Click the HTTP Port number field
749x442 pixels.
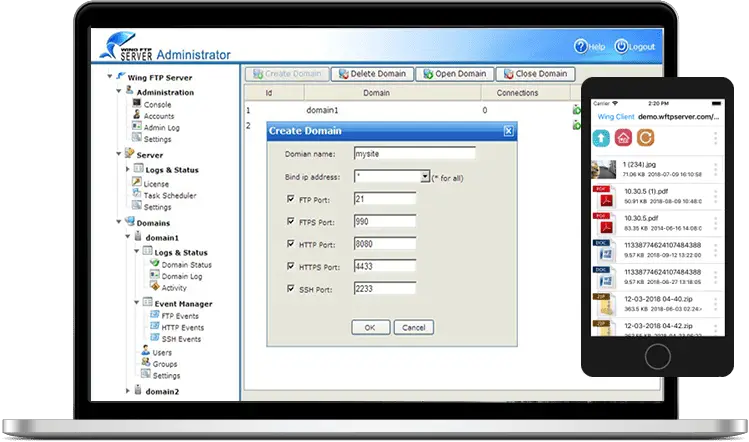point(385,244)
